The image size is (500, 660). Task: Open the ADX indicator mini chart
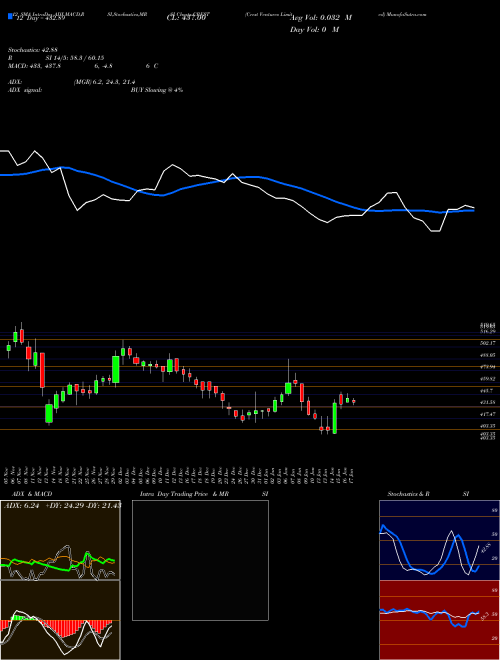pyautogui.click(x=60, y=540)
